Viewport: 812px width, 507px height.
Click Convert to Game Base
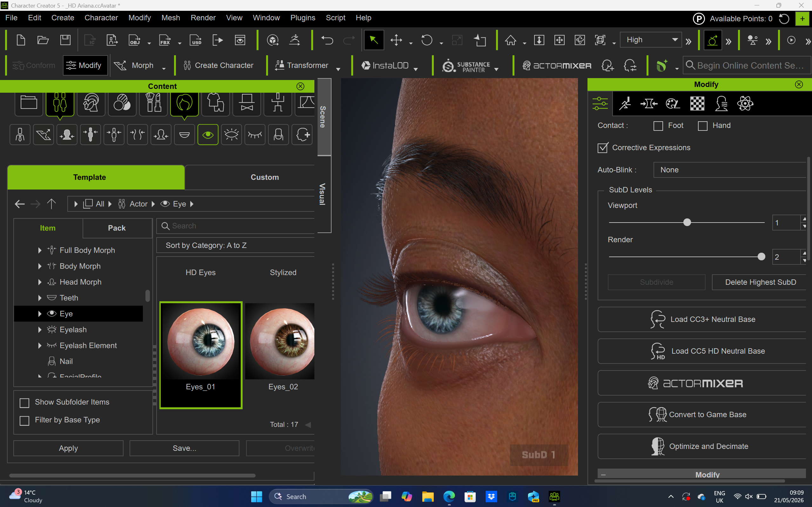pyautogui.click(x=702, y=415)
